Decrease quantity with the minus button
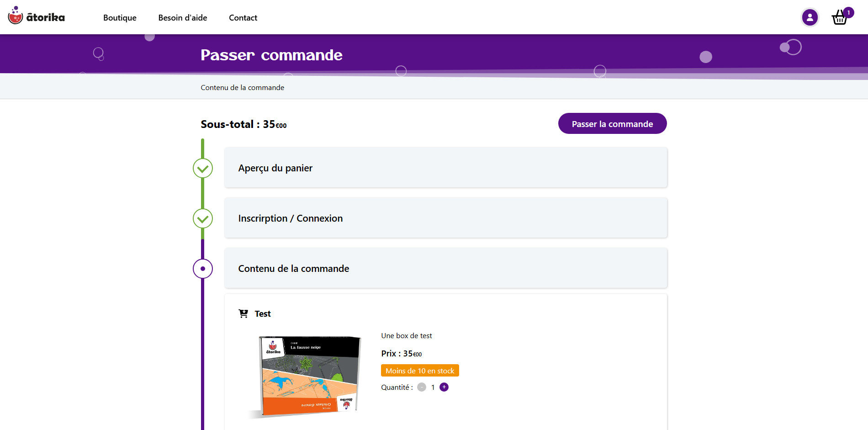The height and width of the screenshot is (430, 868). tap(422, 388)
